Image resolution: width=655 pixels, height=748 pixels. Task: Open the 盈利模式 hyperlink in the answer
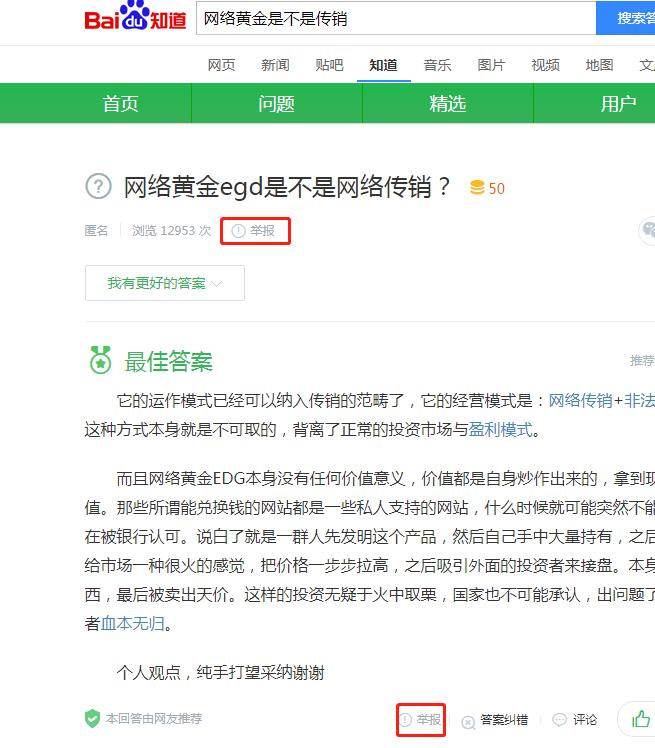tap(500, 430)
